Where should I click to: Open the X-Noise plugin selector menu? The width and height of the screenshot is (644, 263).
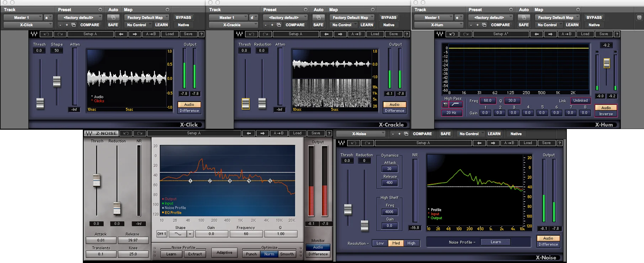click(361, 134)
